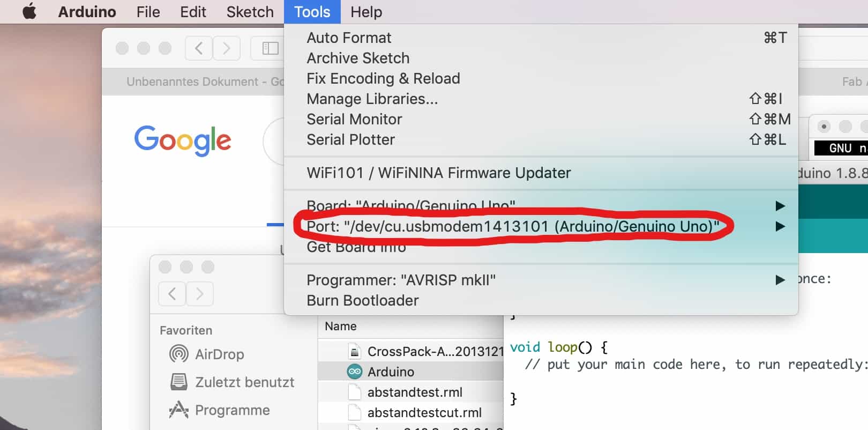
Task: Click the Google logo
Action: click(183, 140)
